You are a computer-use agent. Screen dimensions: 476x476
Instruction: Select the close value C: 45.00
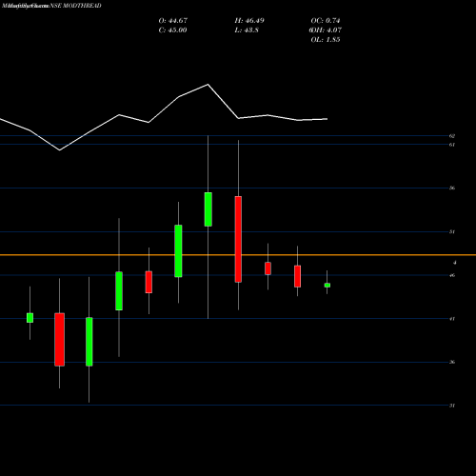[172, 30]
